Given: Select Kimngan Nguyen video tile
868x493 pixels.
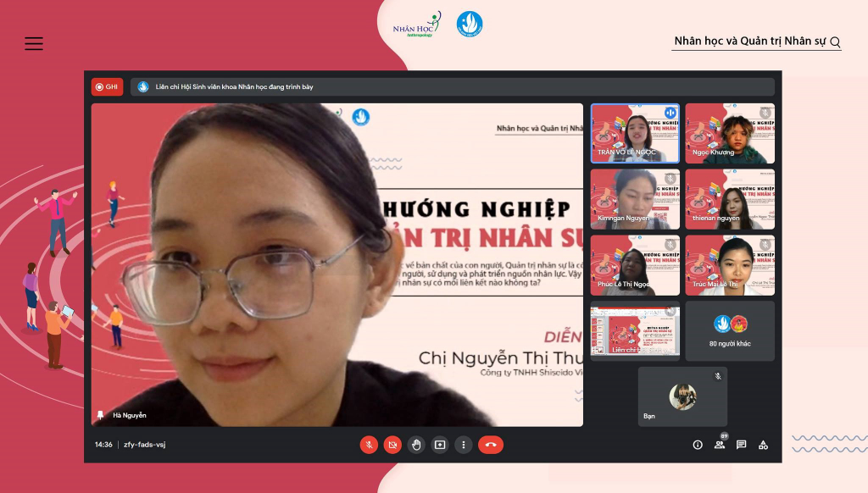Looking at the screenshot, I should [x=635, y=199].
